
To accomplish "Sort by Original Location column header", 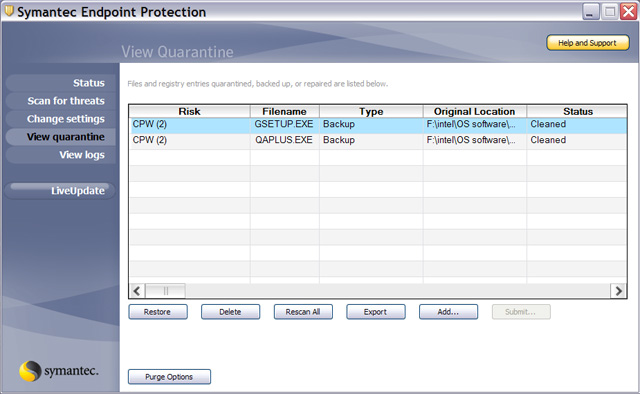I will coord(475,111).
